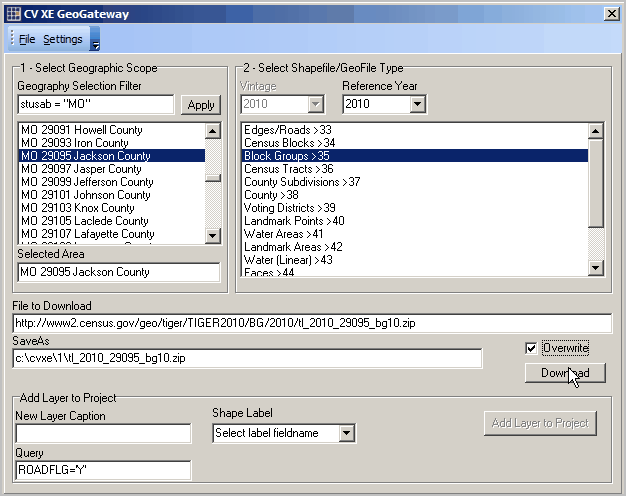Open the toolbar options chevron beside Settings
This screenshot has width=626, height=496.
pyautogui.click(x=95, y=39)
